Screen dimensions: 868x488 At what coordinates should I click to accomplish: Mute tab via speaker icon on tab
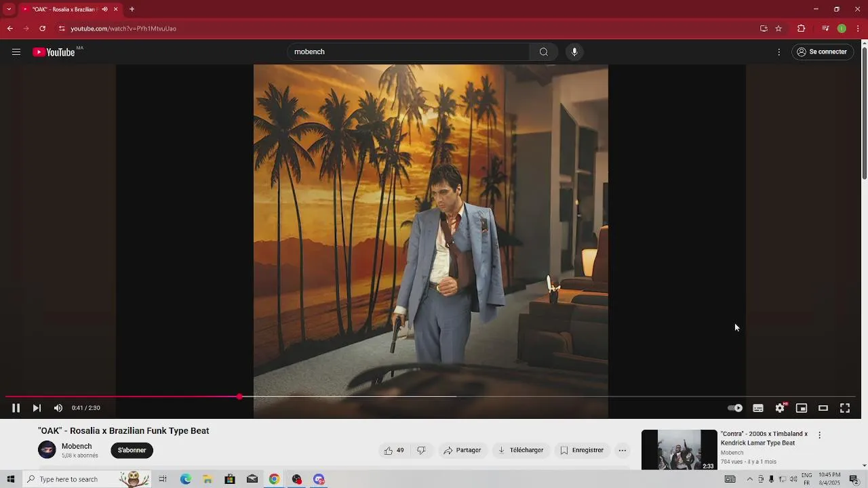click(104, 9)
